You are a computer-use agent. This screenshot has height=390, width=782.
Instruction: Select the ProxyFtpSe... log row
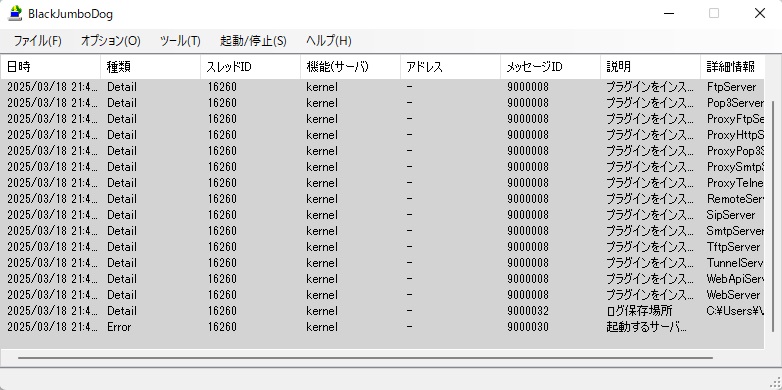click(382, 119)
